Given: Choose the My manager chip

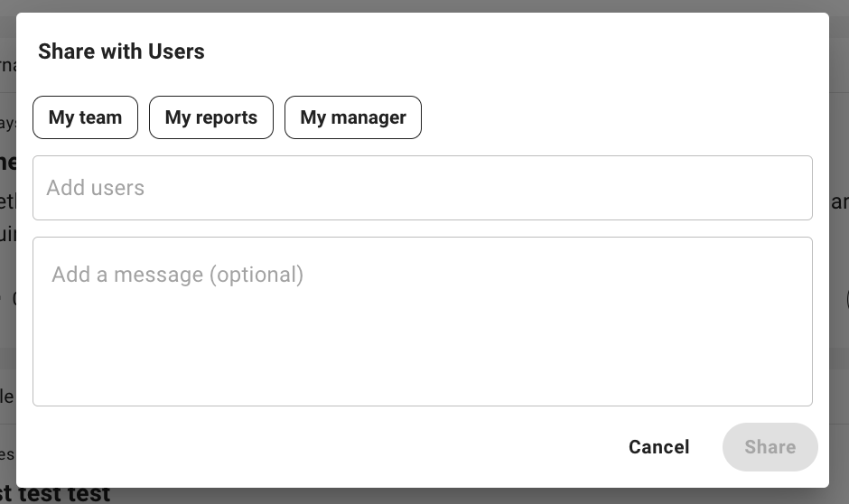Looking at the screenshot, I should (x=352, y=117).
